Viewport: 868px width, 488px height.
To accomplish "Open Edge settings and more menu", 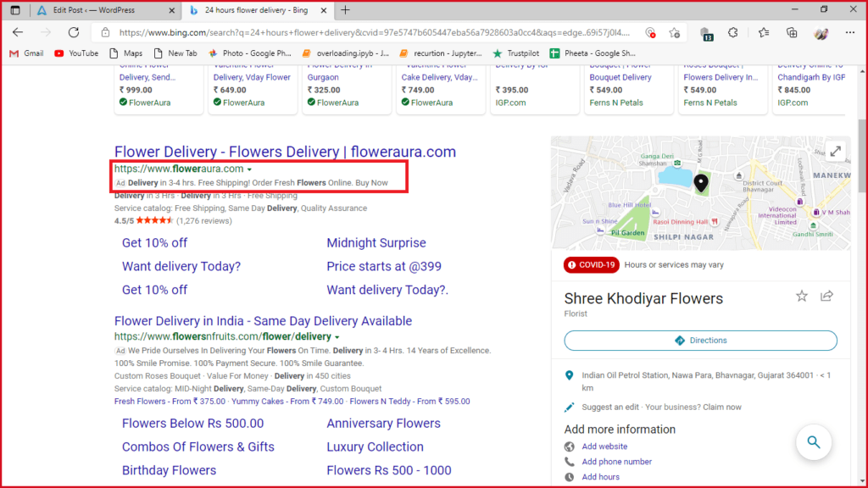I will pyautogui.click(x=849, y=33).
